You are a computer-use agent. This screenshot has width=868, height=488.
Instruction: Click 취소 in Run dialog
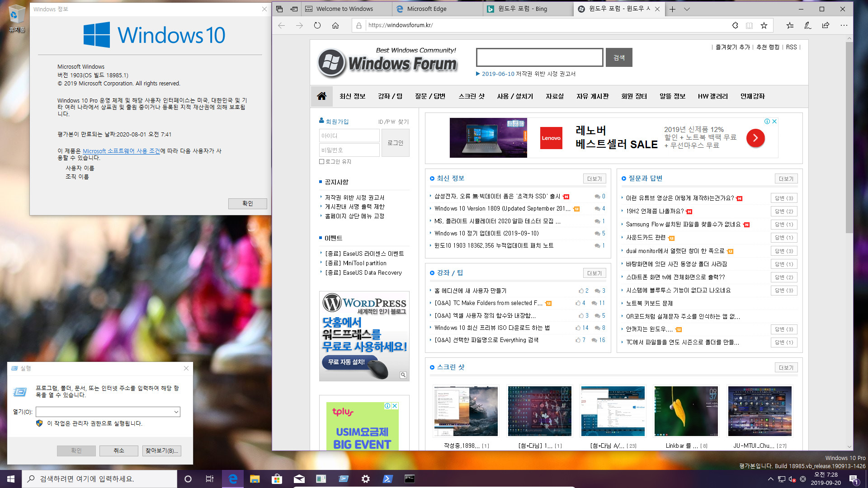tap(118, 450)
